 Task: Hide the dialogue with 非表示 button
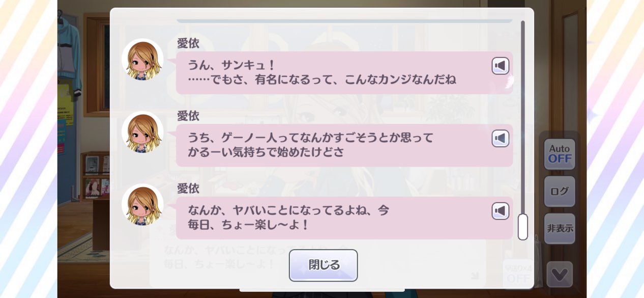pyautogui.click(x=560, y=228)
